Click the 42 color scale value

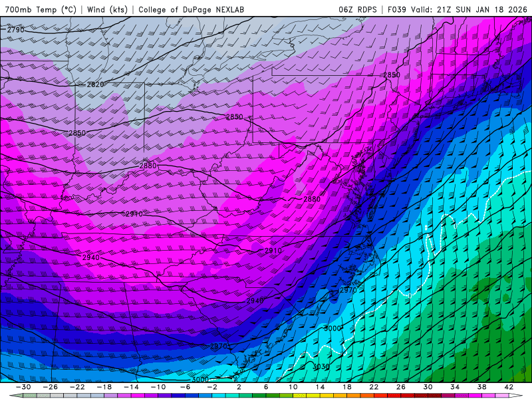click(509, 387)
